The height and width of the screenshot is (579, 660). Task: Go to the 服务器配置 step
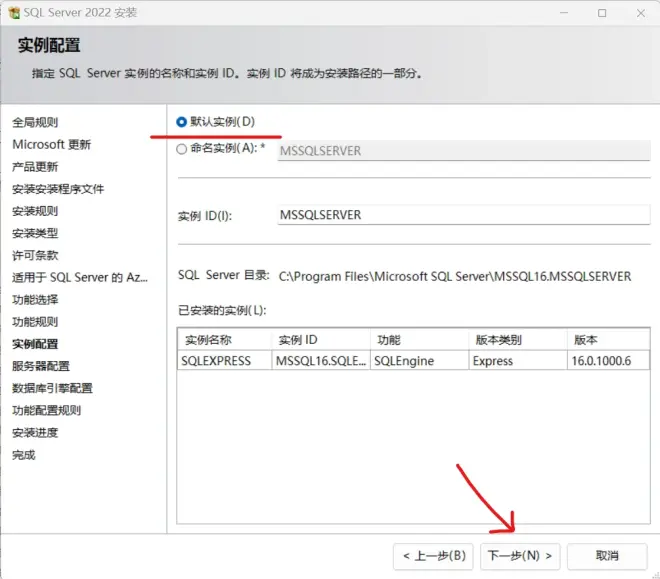pos(41,366)
